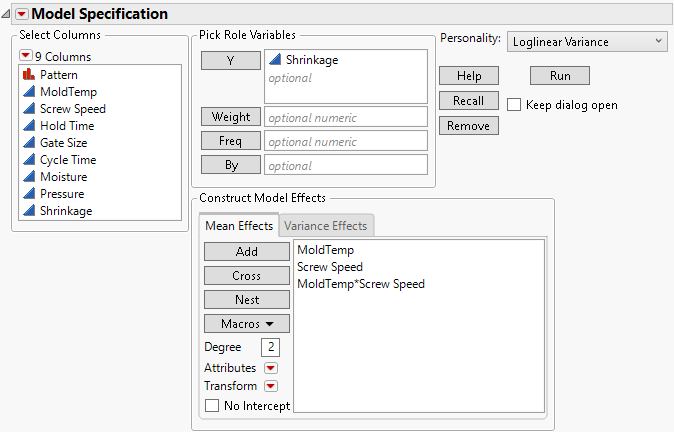The width and height of the screenshot is (674, 432).
Task: Select the Mean Effects tab
Action: point(239,226)
